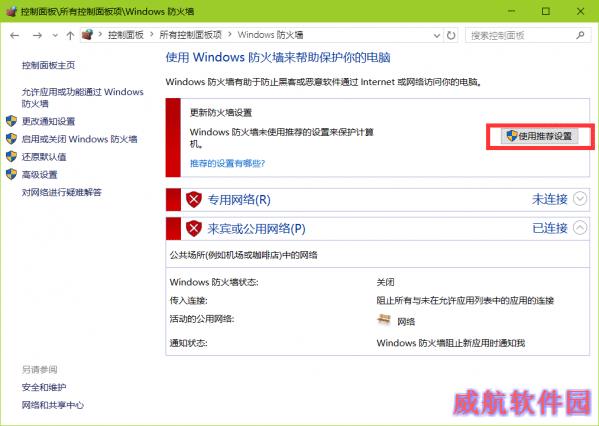599x426 pixels.
Task: Click red shield icon beside 专用网络
Action: click(194, 199)
